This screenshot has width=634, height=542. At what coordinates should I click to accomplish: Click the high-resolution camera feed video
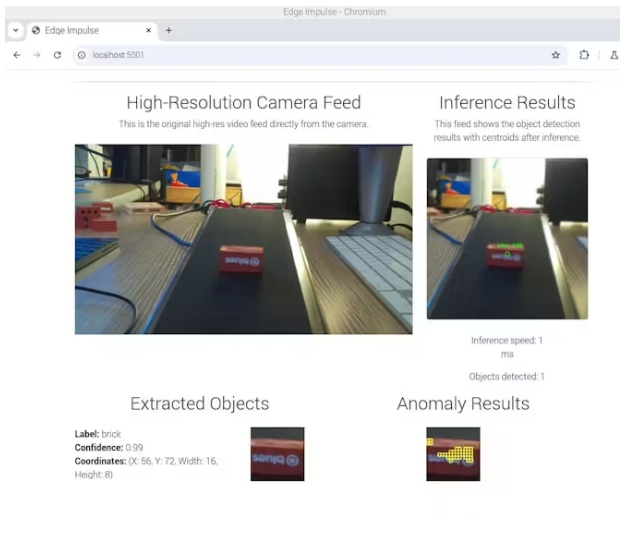[243, 239]
